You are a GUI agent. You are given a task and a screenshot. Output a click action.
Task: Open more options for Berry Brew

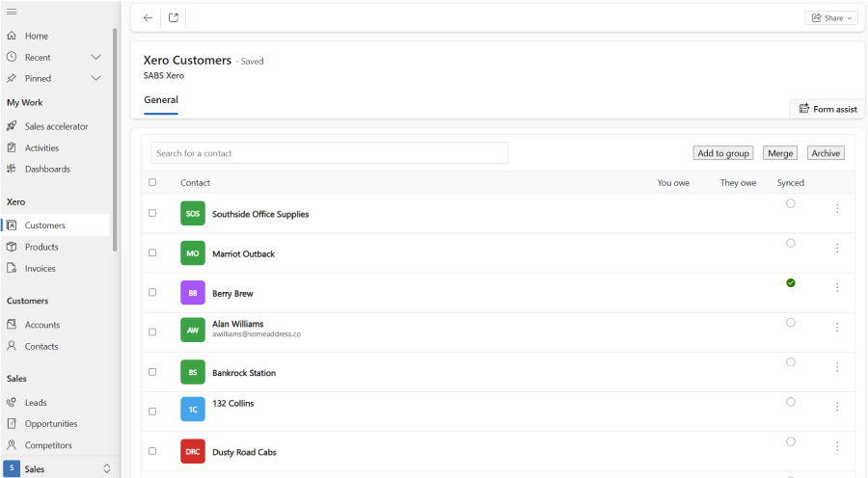837,287
